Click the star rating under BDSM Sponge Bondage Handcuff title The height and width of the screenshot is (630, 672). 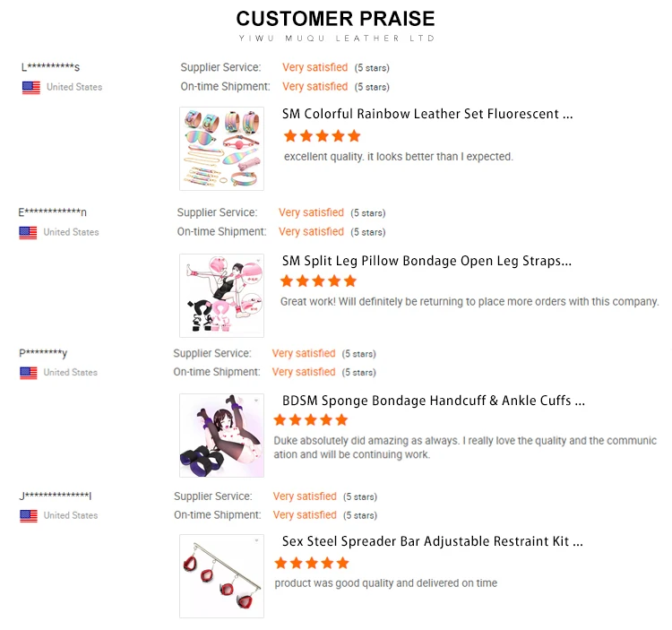point(311,420)
